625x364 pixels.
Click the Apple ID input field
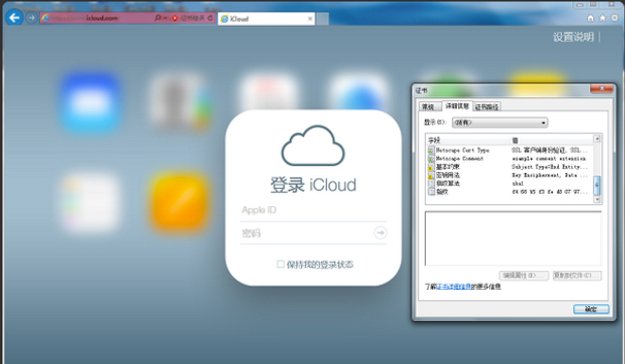point(313,210)
